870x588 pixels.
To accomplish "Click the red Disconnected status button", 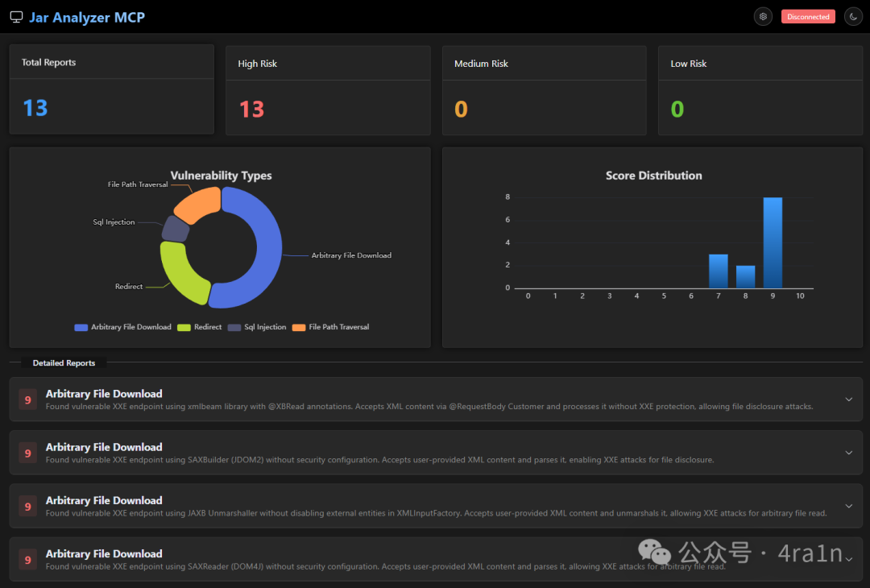I will [x=808, y=17].
